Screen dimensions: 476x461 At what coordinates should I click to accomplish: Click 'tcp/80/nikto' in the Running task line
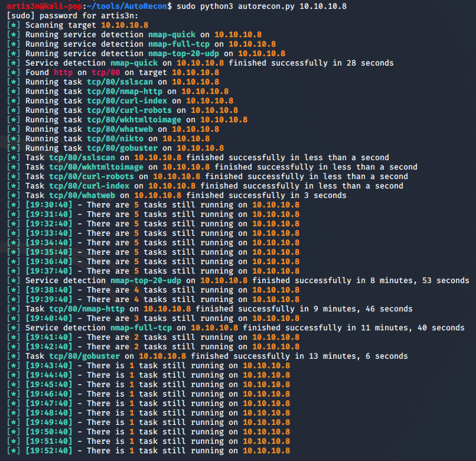[x=115, y=138]
